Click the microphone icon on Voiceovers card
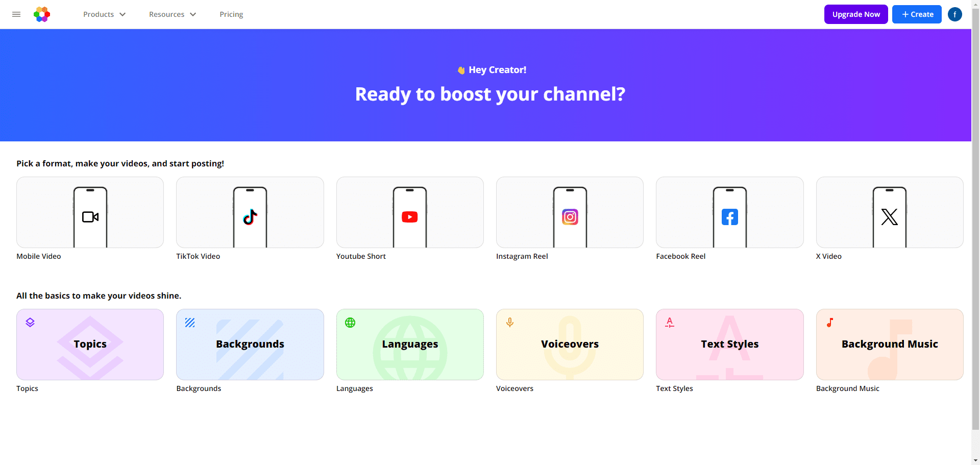 click(510, 323)
